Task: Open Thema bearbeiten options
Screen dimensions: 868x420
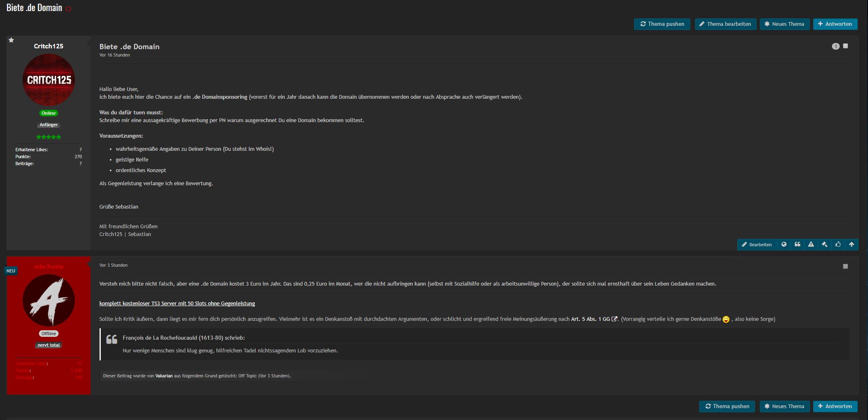Action: point(725,24)
